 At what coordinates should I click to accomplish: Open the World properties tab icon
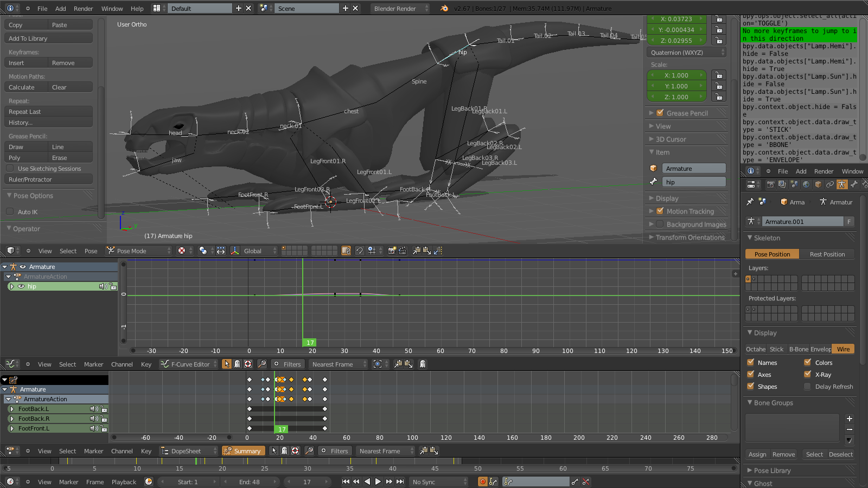coord(806,184)
